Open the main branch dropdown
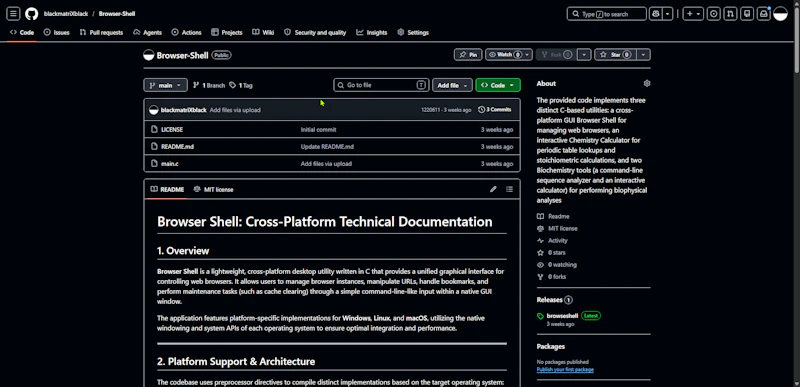The image size is (800, 387). (x=165, y=85)
